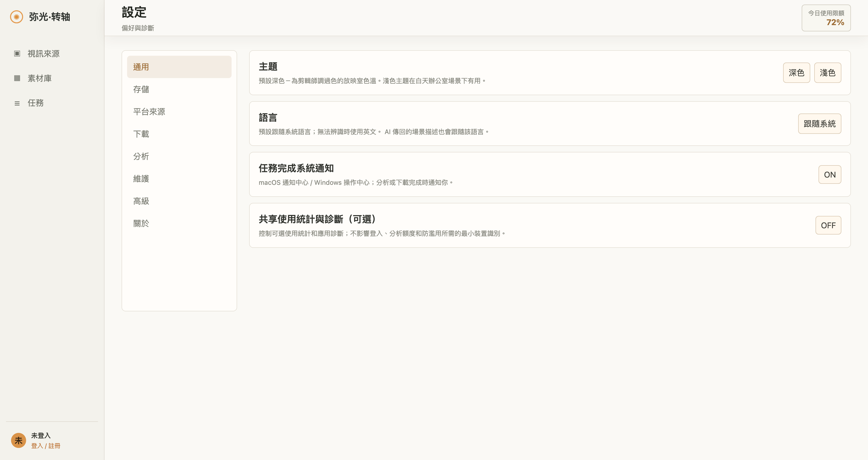The width and height of the screenshot is (868, 460).
Task: Click the 語言 setting title
Action: (x=268, y=118)
